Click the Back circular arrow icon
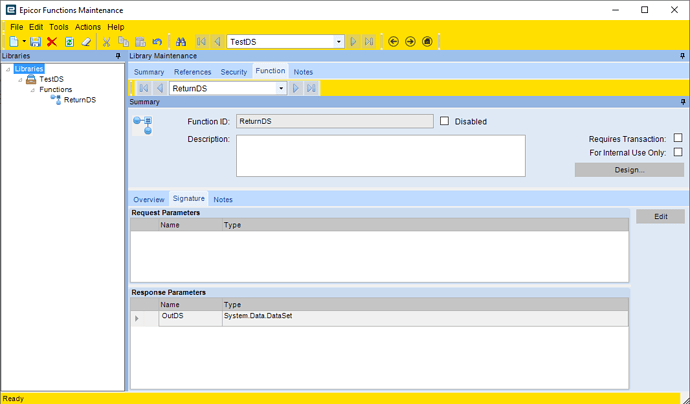Screen dimensions: 690x404 [393, 42]
